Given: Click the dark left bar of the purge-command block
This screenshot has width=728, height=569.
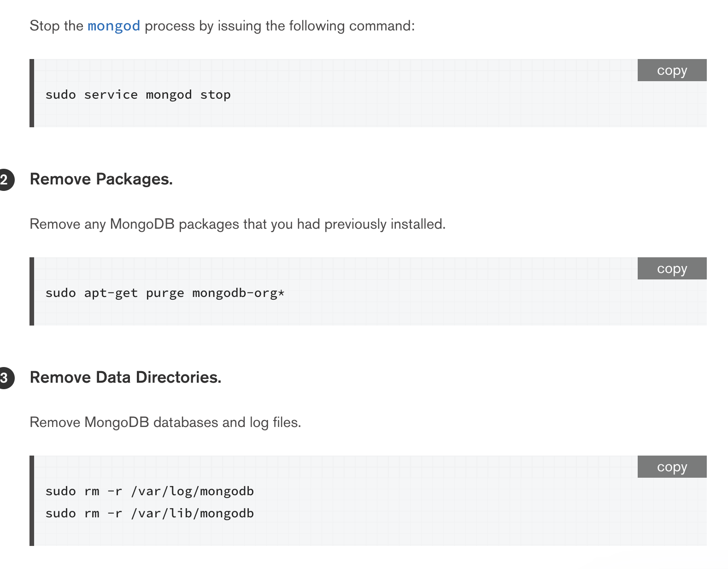Looking at the screenshot, I should tap(32, 291).
